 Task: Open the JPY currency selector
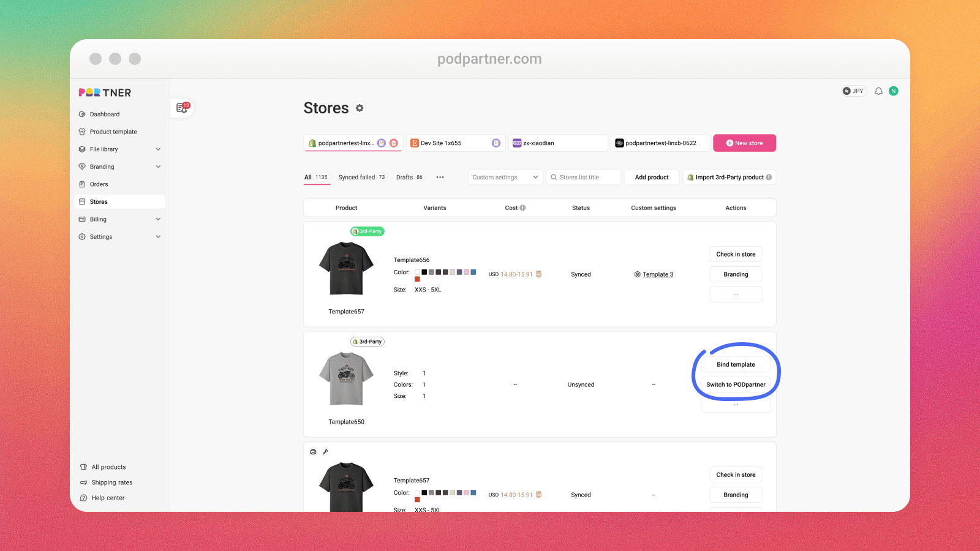pyautogui.click(x=854, y=91)
